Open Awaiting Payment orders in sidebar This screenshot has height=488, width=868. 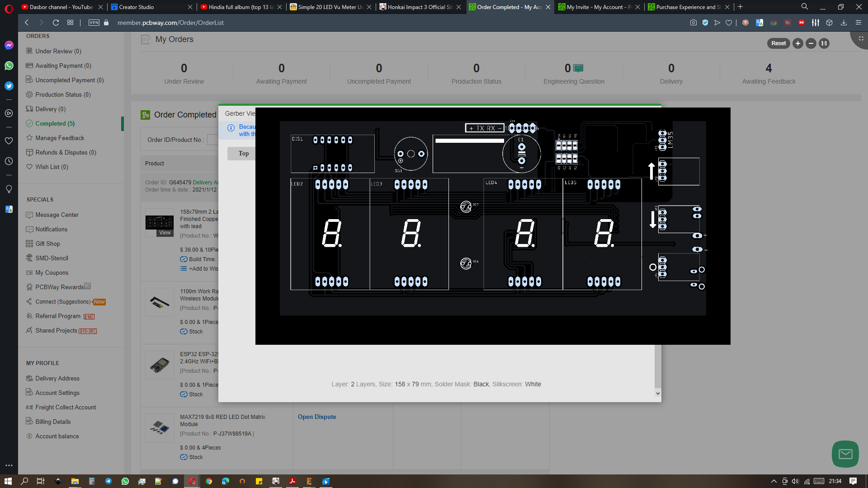coord(63,66)
